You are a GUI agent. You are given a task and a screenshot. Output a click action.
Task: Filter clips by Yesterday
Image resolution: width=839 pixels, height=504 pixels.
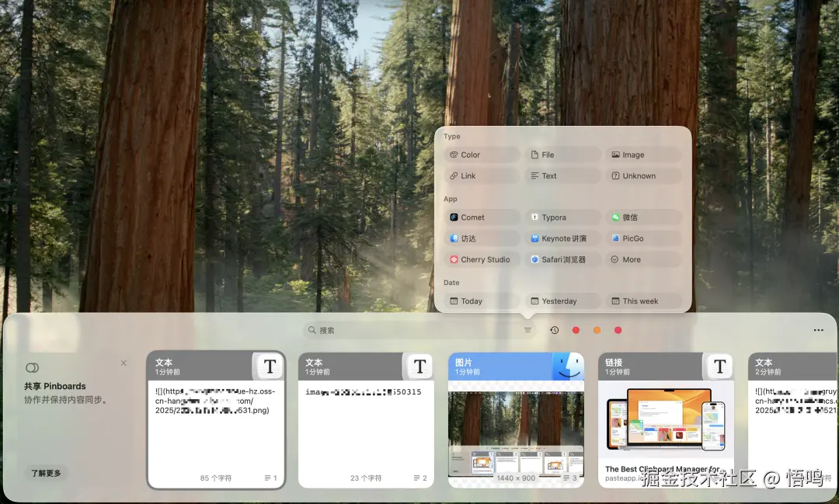[x=563, y=301]
